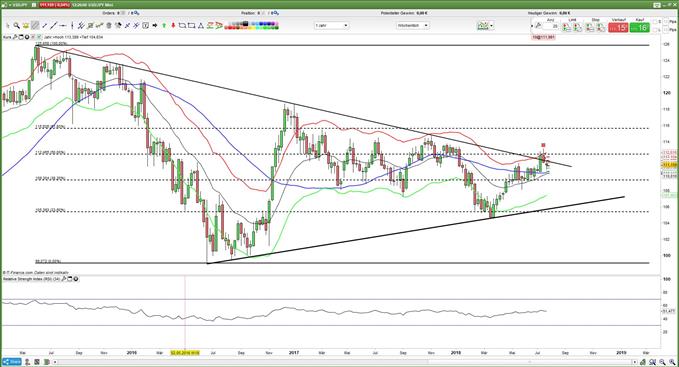Pick black from the color palette
Image resolution: width=679 pixels, height=367 pixels.
245,23
